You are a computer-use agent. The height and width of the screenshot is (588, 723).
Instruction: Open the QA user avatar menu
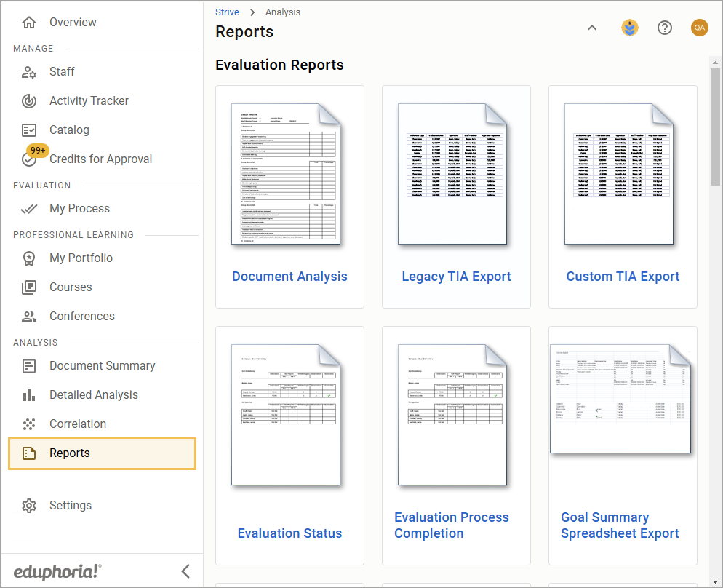point(699,28)
